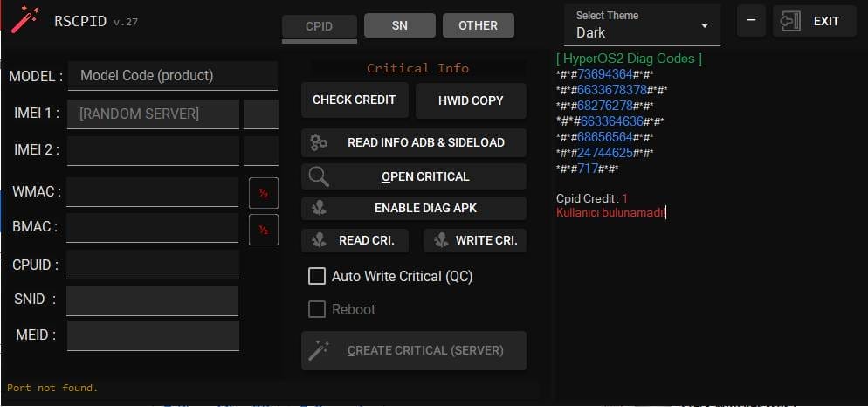Click the magnifier icon on Open Critical
The image size is (868, 407).
[319, 176]
